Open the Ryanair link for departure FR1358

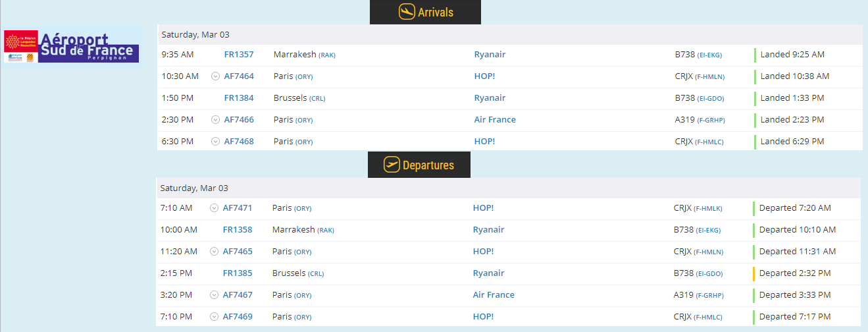(488, 230)
